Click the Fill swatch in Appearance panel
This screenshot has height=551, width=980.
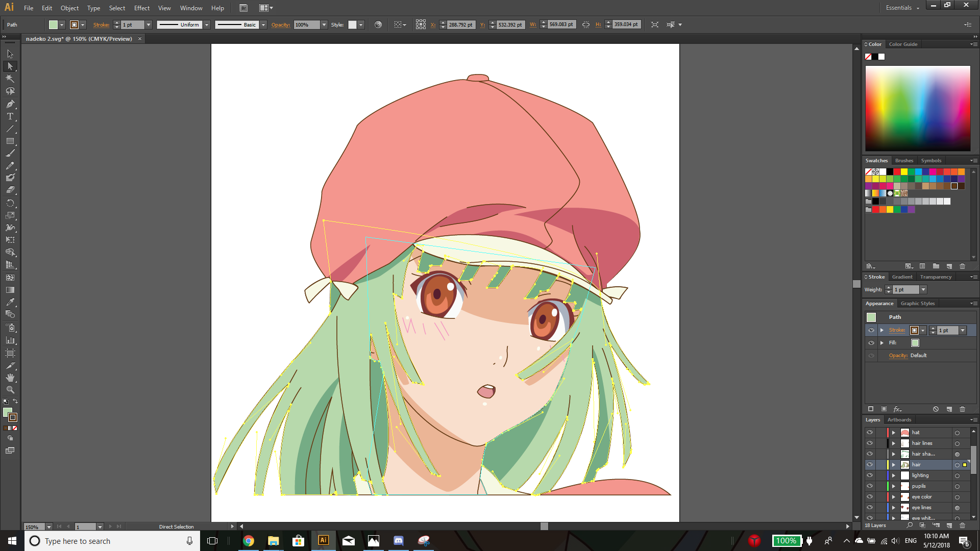(x=915, y=343)
